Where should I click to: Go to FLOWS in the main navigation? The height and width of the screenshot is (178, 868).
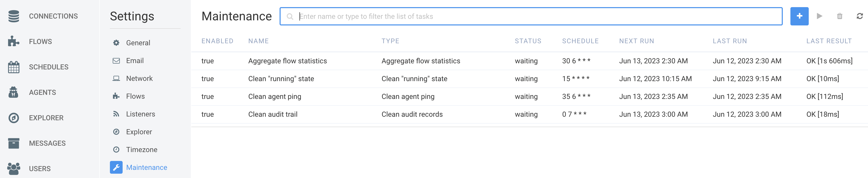pyautogui.click(x=40, y=41)
